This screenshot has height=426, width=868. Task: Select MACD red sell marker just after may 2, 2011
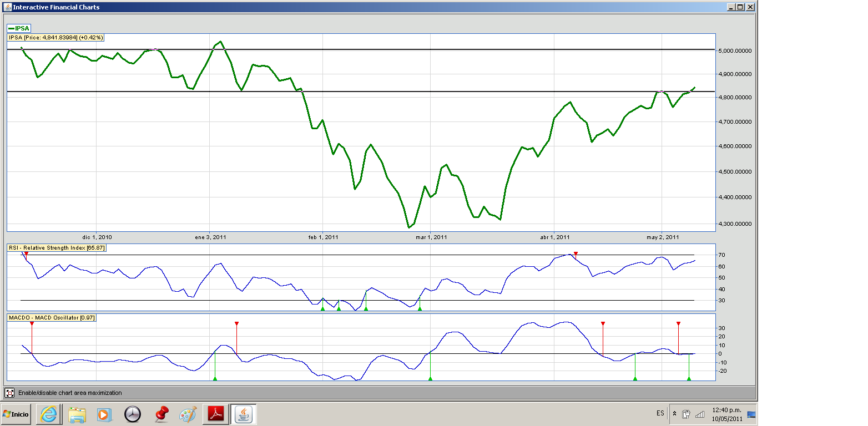pos(678,323)
